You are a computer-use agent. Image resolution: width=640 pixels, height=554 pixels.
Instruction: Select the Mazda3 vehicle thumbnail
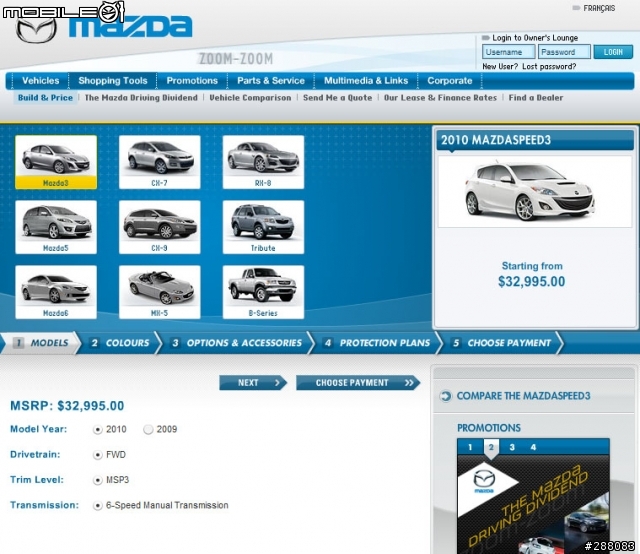[x=56, y=162]
